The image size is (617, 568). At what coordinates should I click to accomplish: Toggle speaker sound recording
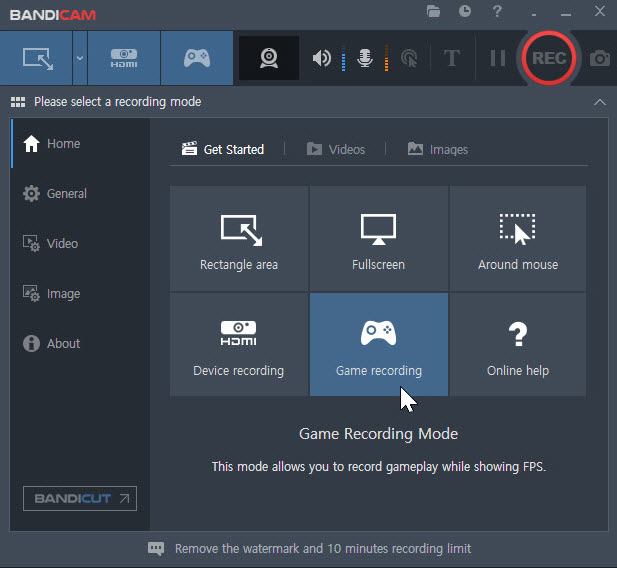321,58
